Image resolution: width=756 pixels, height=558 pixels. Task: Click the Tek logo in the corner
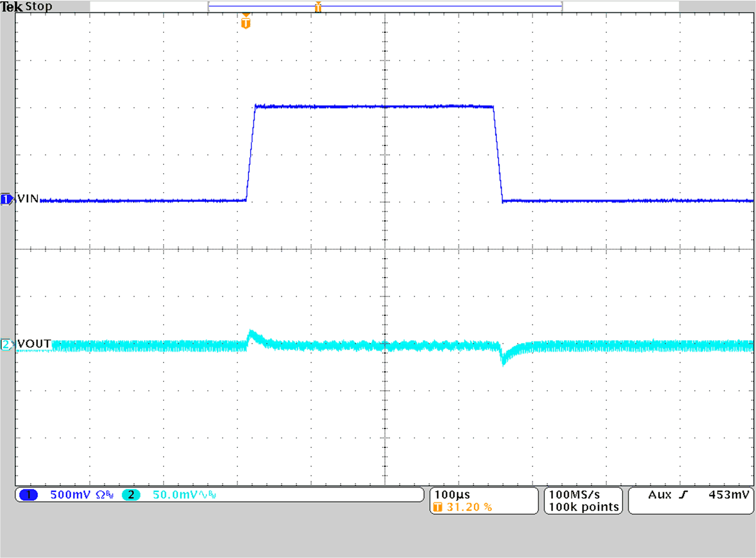(12, 7)
